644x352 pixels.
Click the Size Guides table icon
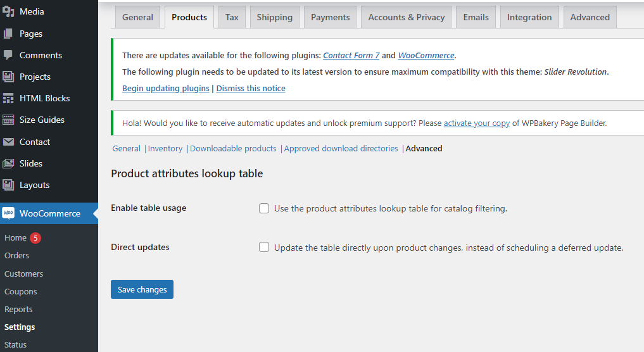coord(8,120)
